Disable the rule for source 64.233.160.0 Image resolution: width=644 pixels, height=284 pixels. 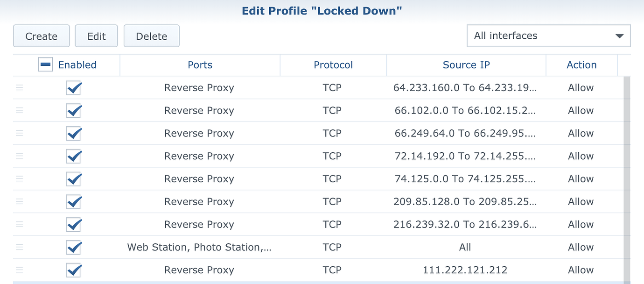pos(73,87)
